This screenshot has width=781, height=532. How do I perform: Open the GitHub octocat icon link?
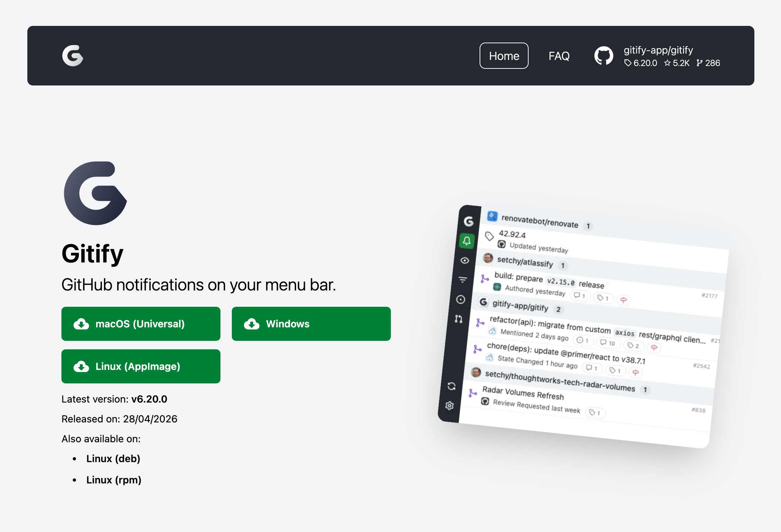coord(603,56)
